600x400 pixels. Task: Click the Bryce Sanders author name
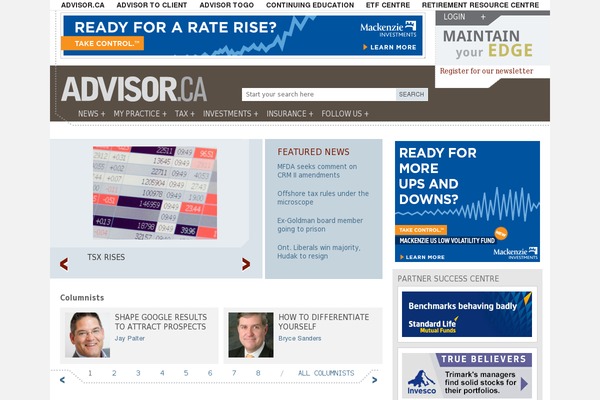[300, 338]
